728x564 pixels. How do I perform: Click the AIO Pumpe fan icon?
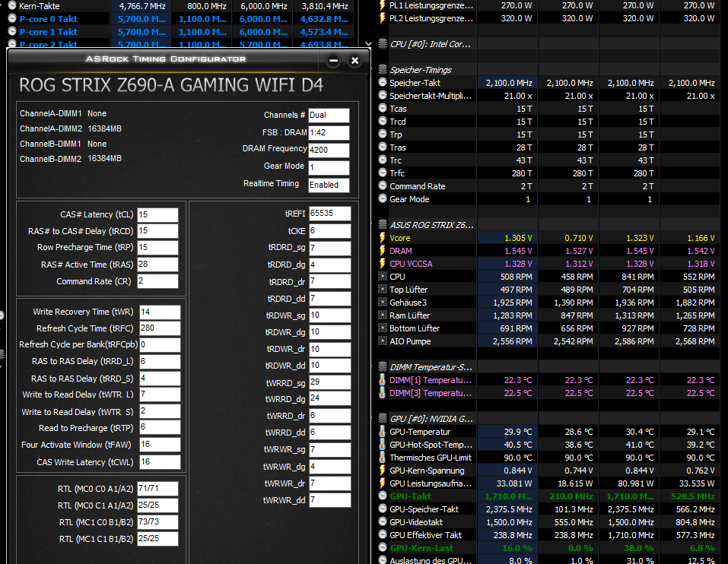click(383, 341)
